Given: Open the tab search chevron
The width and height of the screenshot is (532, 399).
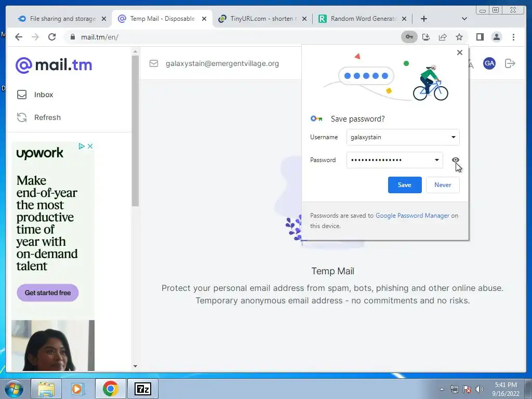Looking at the screenshot, I should [x=464, y=19].
